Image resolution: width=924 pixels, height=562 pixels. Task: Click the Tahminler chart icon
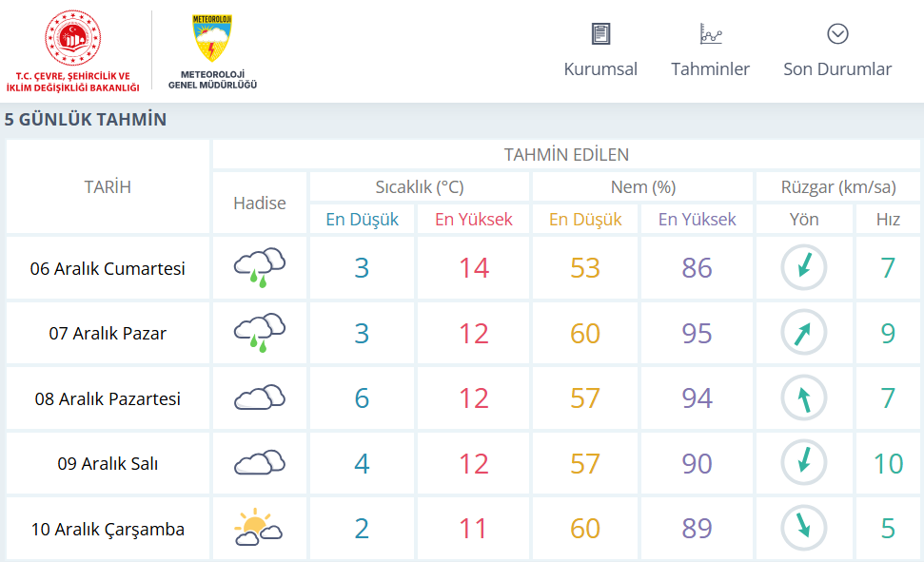(x=710, y=34)
